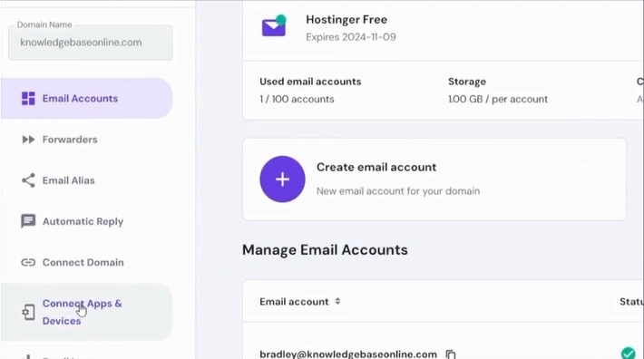Open Forwarders in the sidebar
The width and height of the screenshot is (644, 359).
(x=87, y=140)
